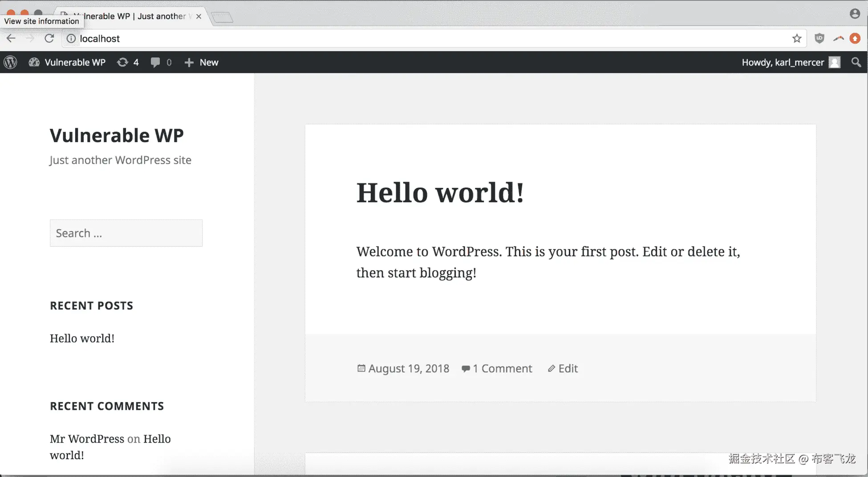Open admin bar search magnifier
The height and width of the screenshot is (477, 868).
[x=856, y=62]
